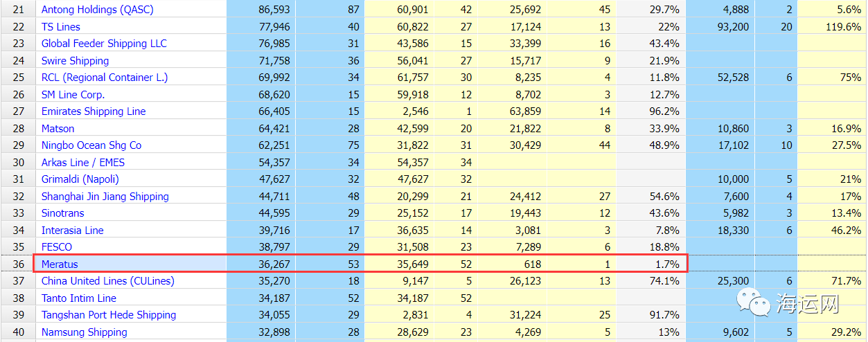Select RCL (Regional Container L.) link

pos(105,78)
